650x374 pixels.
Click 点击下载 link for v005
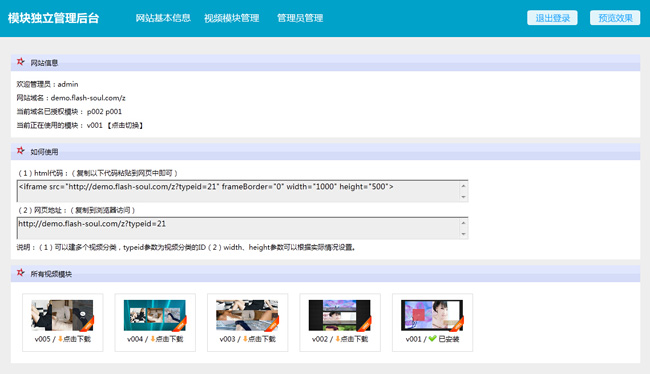pos(77,339)
